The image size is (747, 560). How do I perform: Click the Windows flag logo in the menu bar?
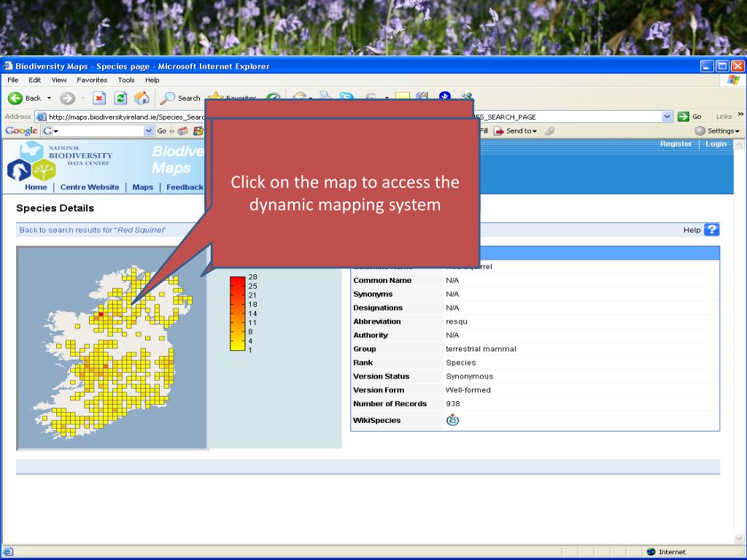[734, 79]
